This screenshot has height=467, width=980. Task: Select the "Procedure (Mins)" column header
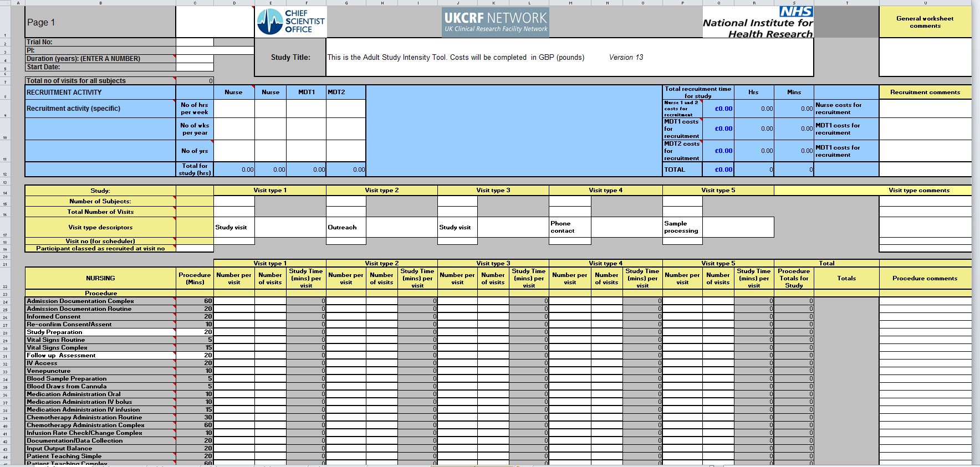pos(195,278)
